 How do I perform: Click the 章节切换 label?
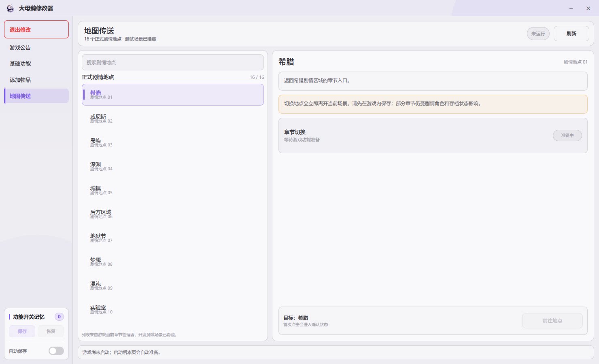(x=295, y=132)
